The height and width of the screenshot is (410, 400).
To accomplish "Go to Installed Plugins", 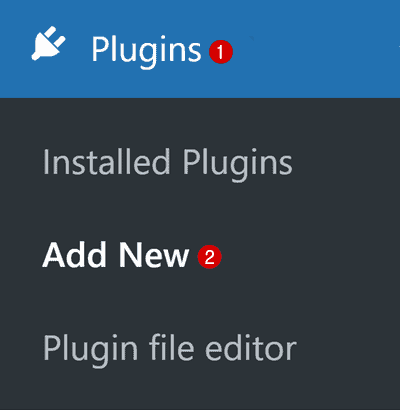I will [168, 163].
